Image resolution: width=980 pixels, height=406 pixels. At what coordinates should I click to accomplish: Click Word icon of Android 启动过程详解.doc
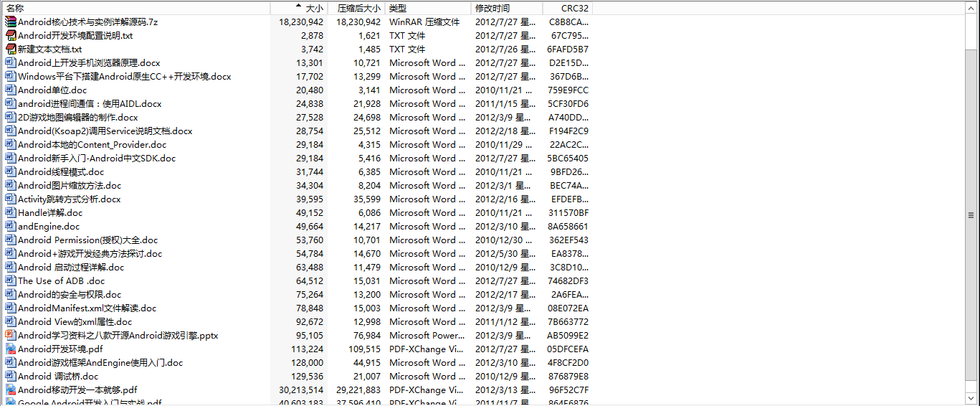[x=11, y=267]
